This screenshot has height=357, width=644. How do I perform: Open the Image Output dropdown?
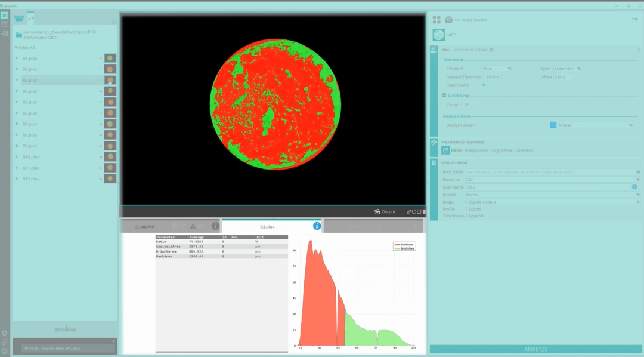[x=560, y=202]
